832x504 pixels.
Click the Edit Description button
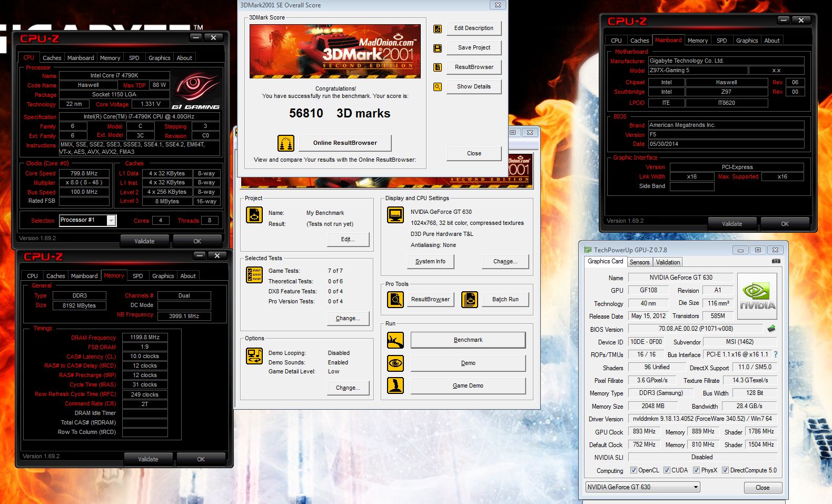(x=474, y=28)
